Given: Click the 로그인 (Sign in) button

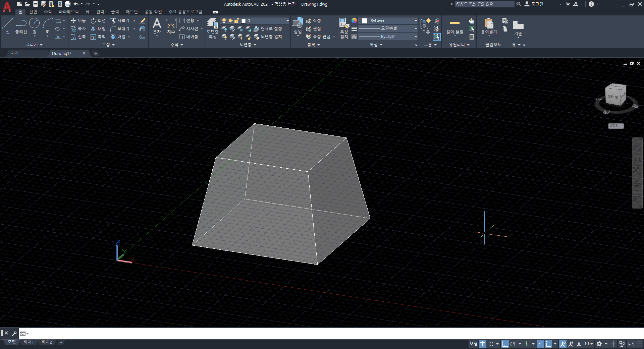Looking at the screenshot, I should (x=534, y=4).
